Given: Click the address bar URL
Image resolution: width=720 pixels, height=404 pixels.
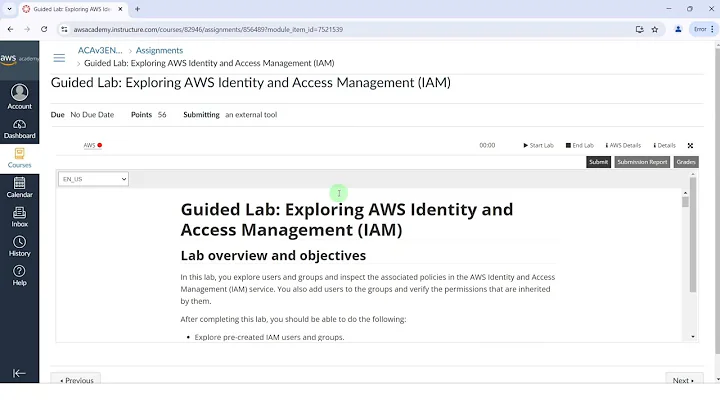Looking at the screenshot, I should coord(208,29).
